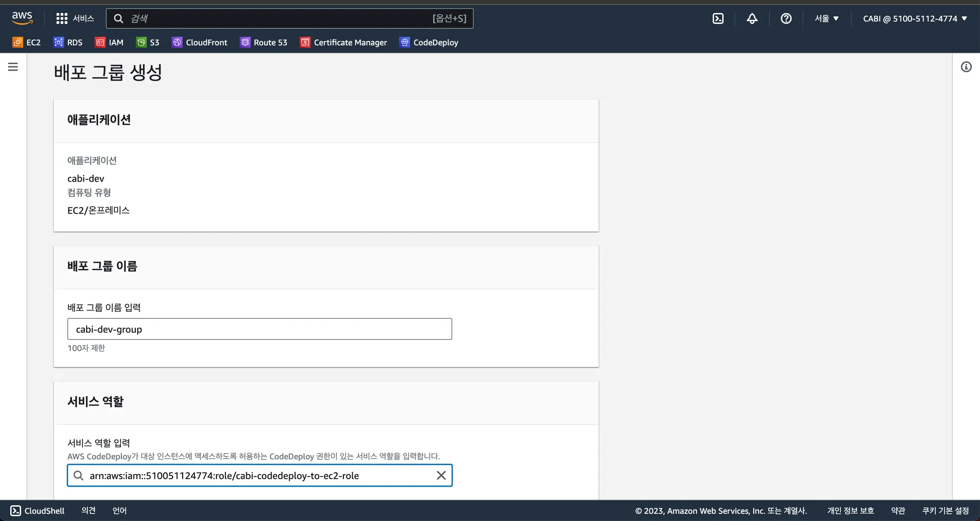The height and width of the screenshot is (521, 980).
Task: Open IAM shortcut in favorites bar
Action: pyautogui.click(x=110, y=43)
